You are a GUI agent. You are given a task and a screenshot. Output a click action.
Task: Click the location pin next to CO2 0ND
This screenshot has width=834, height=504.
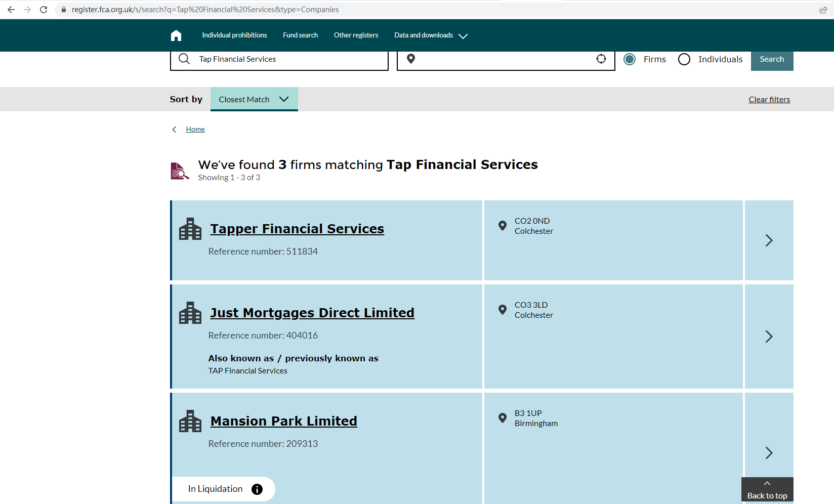503,226
